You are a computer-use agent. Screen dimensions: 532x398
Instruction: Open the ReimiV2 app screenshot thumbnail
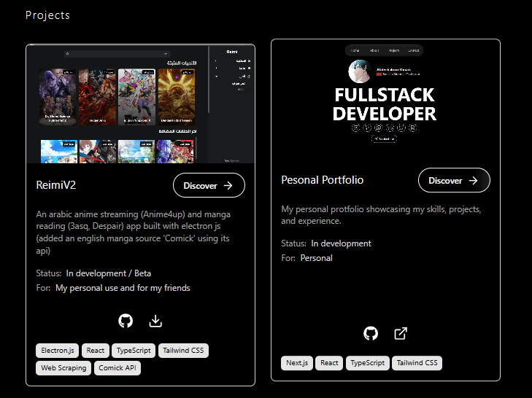tap(140, 104)
